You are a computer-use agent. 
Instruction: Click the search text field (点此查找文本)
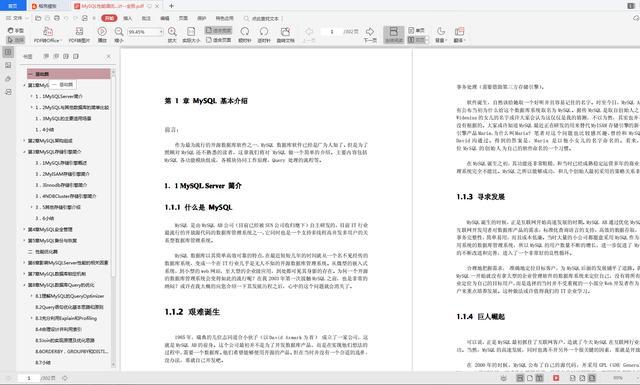[x=263, y=18]
